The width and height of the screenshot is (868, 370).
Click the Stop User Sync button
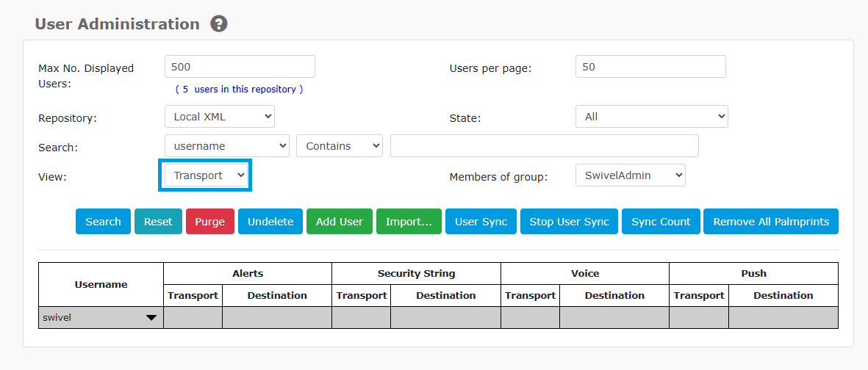coord(569,221)
